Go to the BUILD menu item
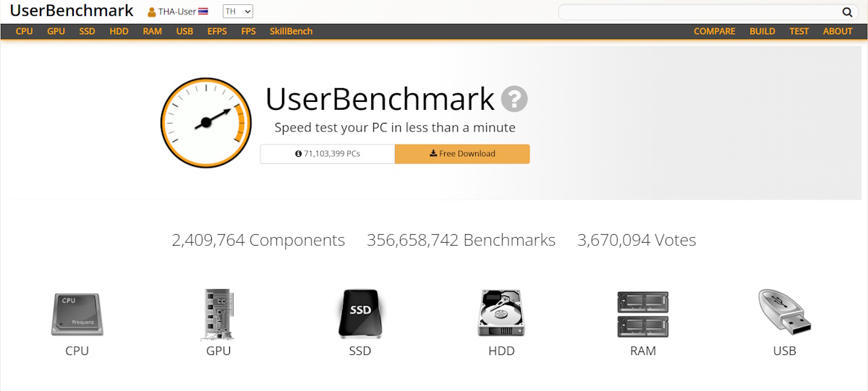 (x=762, y=31)
